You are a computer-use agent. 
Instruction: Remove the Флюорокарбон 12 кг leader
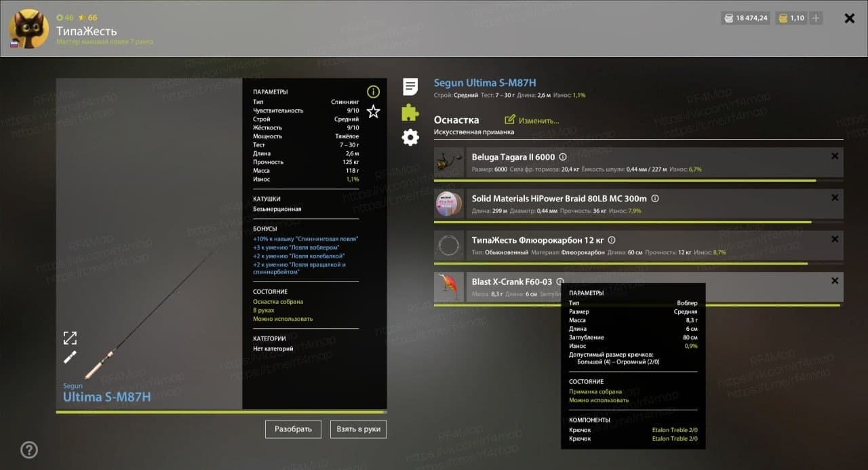835,239
